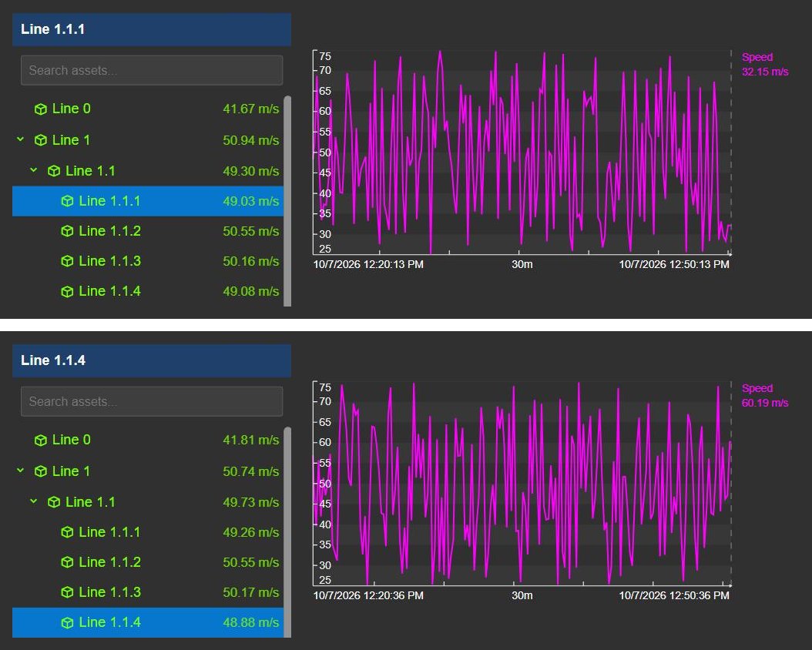The image size is (812, 650).
Task: Click cube icon of Line 1.1.2 in bottom panel
Action: tap(67, 562)
